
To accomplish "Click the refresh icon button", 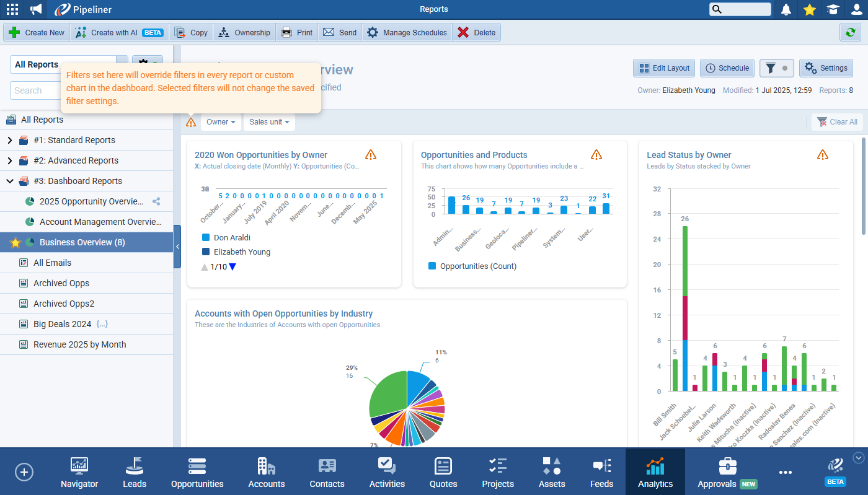I will pyautogui.click(x=849, y=32).
